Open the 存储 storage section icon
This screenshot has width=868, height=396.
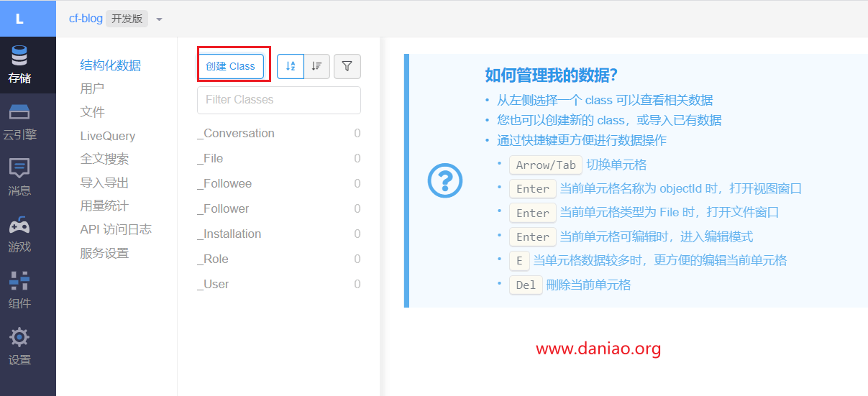tap(19, 56)
